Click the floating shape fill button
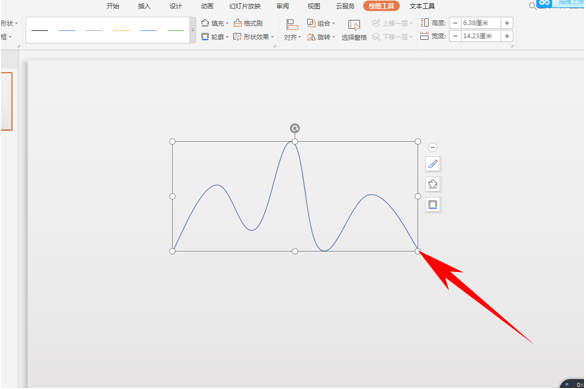The image size is (586, 389). 432,184
